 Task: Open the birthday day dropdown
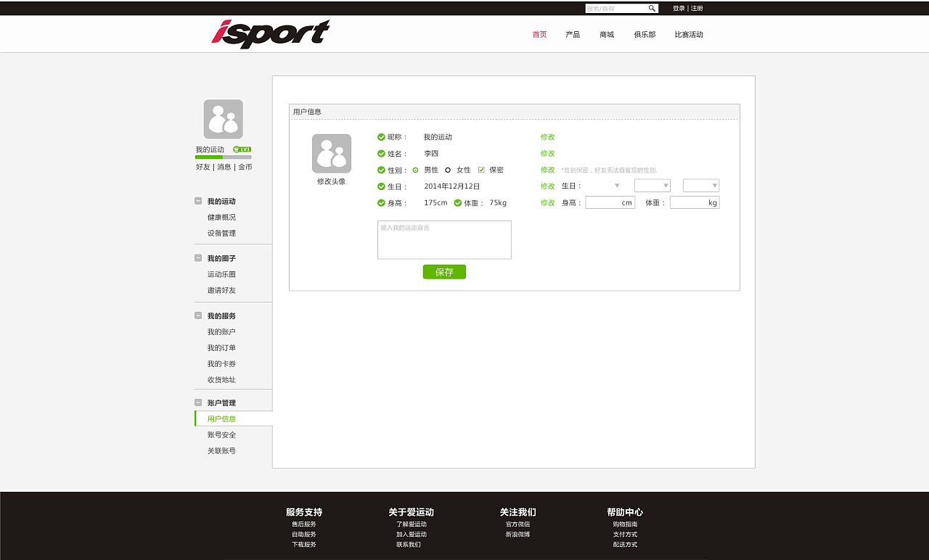click(x=701, y=186)
